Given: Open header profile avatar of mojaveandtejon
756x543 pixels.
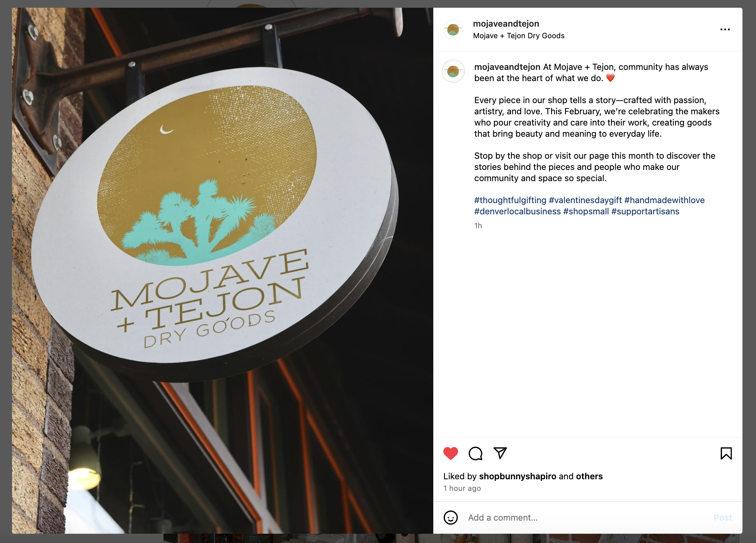Looking at the screenshot, I should pyautogui.click(x=453, y=29).
